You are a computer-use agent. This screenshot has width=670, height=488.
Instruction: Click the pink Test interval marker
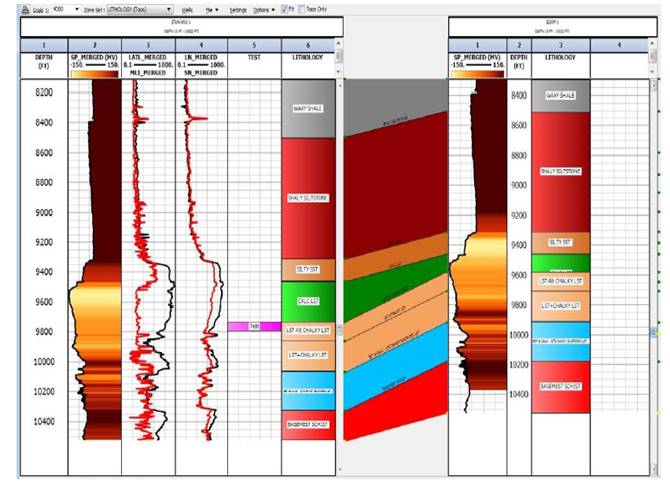tap(253, 326)
